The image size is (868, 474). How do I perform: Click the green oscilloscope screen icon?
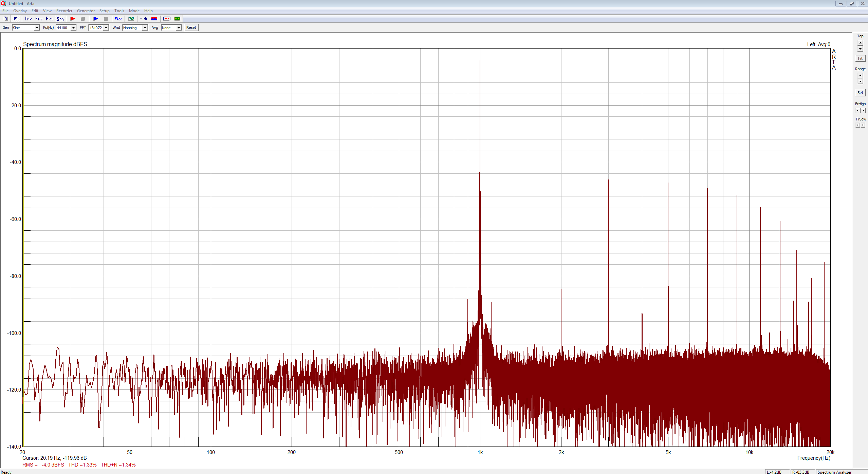click(x=177, y=19)
